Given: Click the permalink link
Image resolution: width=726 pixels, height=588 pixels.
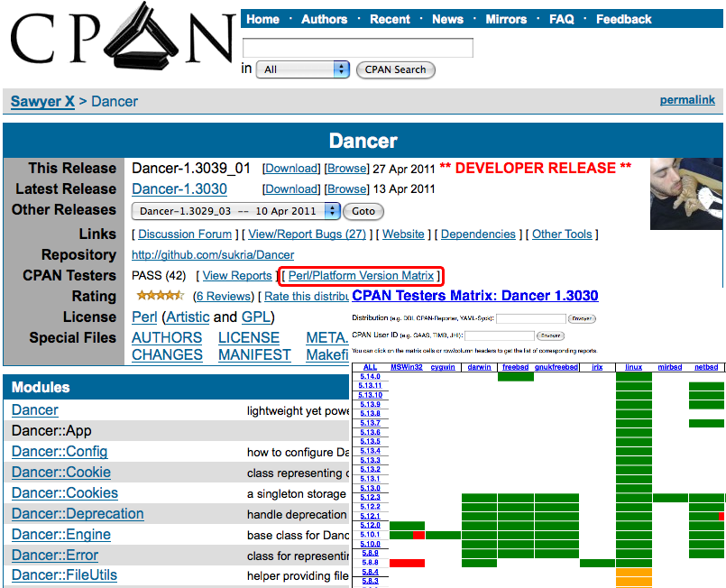Looking at the screenshot, I should tap(687, 100).
